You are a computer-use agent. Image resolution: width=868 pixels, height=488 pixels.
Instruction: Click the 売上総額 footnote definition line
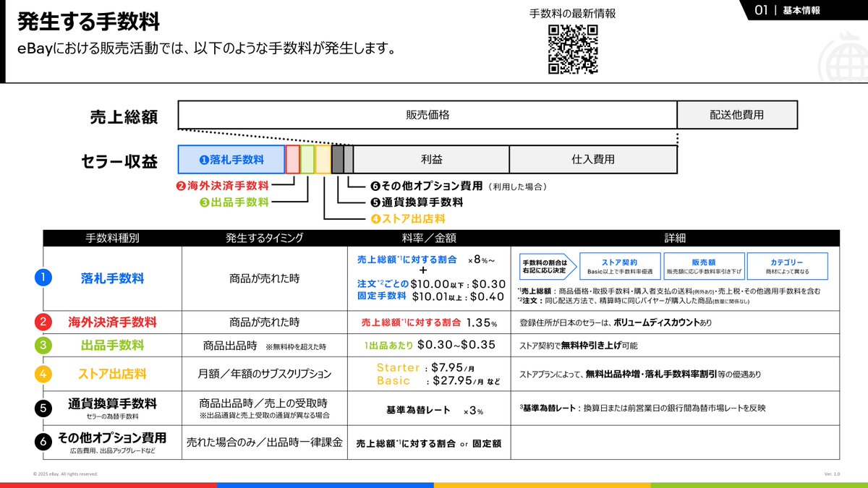(668, 291)
